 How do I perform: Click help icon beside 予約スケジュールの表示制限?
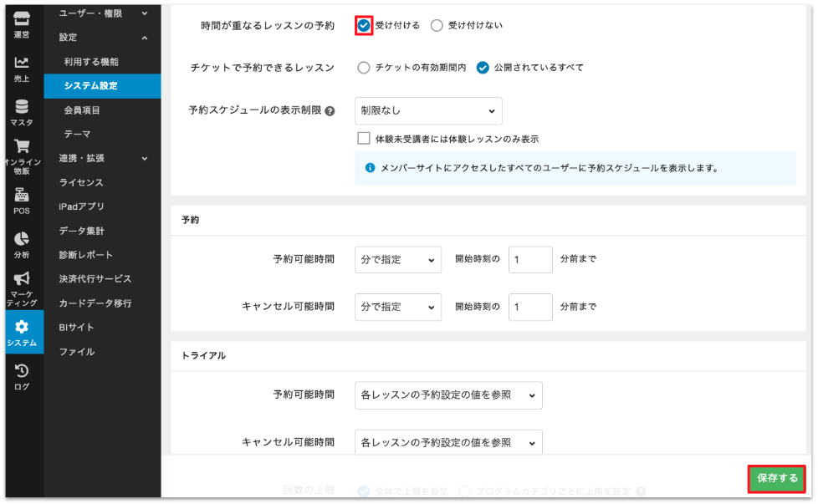click(x=330, y=111)
